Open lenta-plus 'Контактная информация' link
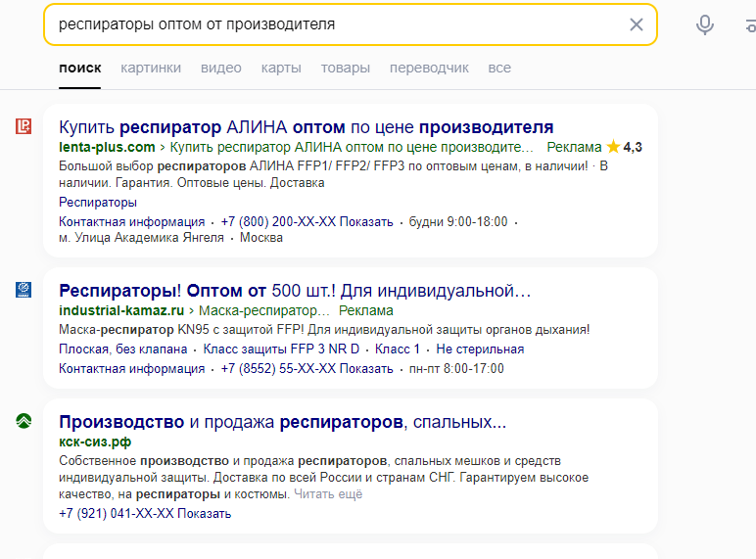Viewport: 756px width, 559px height. pyautogui.click(x=131, y=221)
